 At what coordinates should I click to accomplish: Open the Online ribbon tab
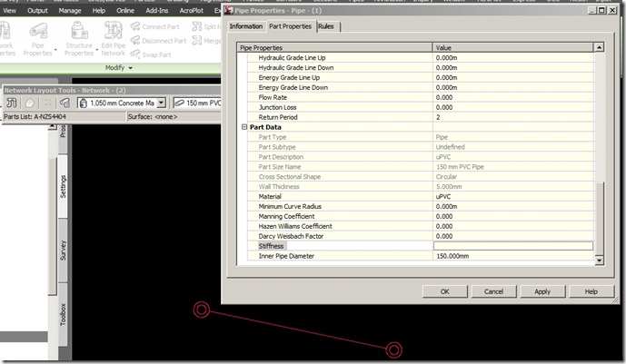point(125,11)
